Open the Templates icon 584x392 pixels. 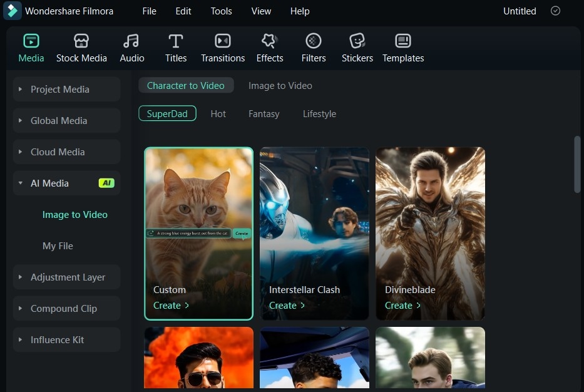pyautogui.click(x=403, y=41)
